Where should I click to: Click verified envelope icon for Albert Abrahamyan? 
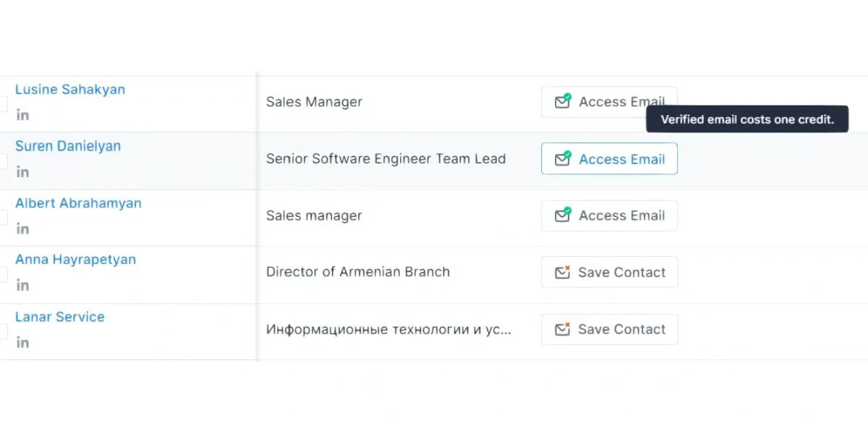[563, 215]
